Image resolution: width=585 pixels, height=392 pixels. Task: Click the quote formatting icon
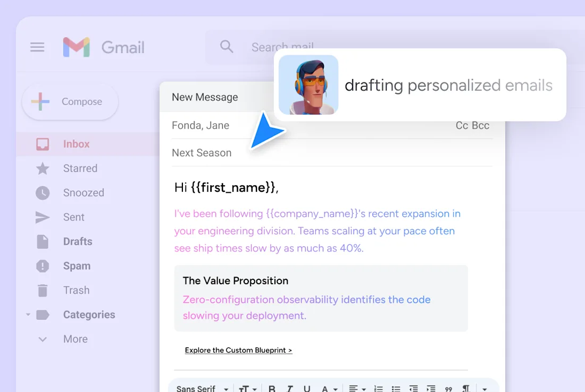(448, 389)
